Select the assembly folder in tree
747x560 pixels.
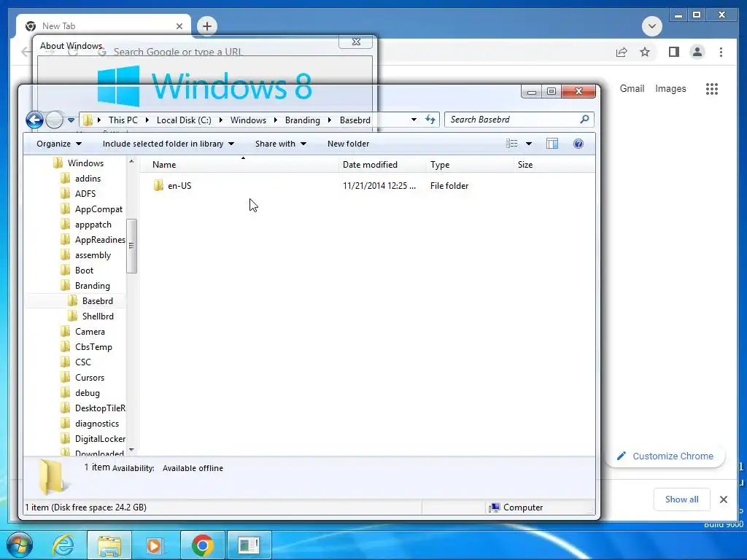[93, 255]
